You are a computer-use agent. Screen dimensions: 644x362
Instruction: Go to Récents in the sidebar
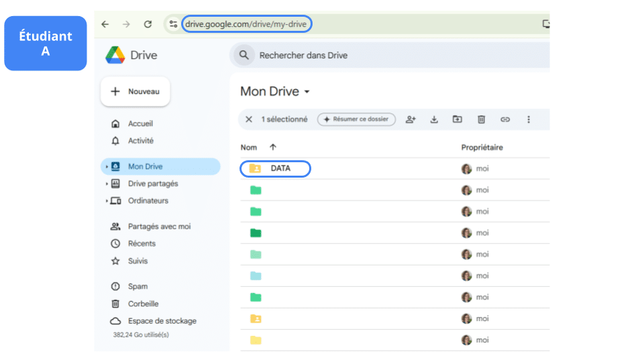(x=142, y=244)
